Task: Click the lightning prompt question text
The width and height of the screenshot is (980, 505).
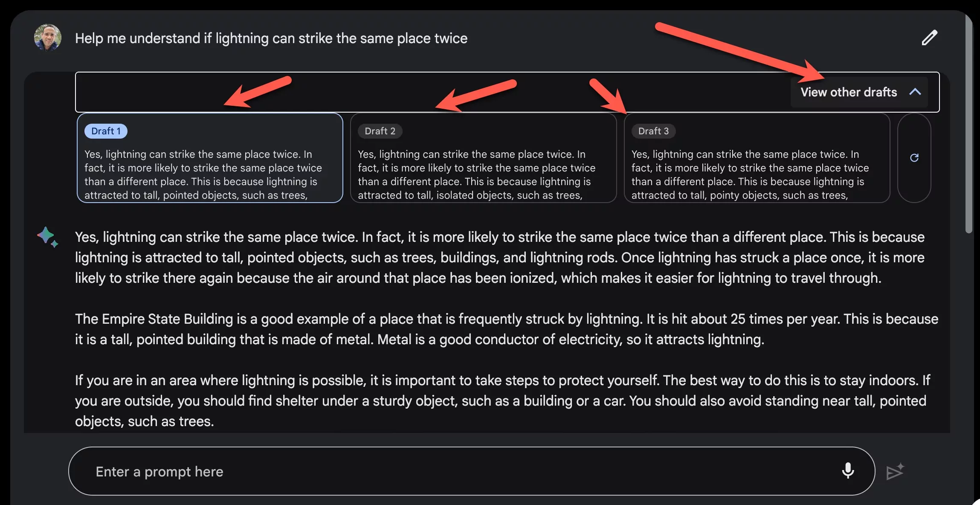Action: point(271,38)
